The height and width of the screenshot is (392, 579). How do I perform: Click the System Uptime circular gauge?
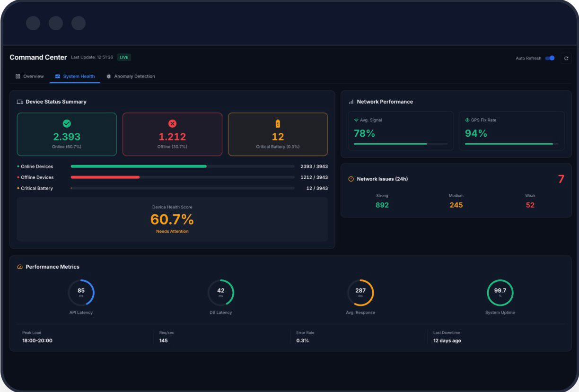500,293
